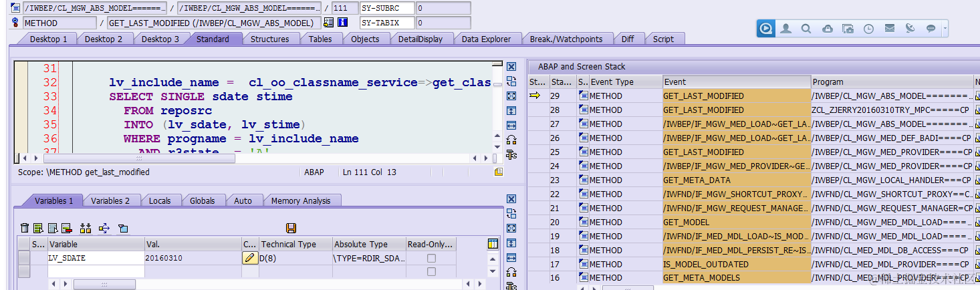The height and width of the screenshot is (290, 980).
Task: Swap the variables display tool
Action: click(x=511, y=214)
